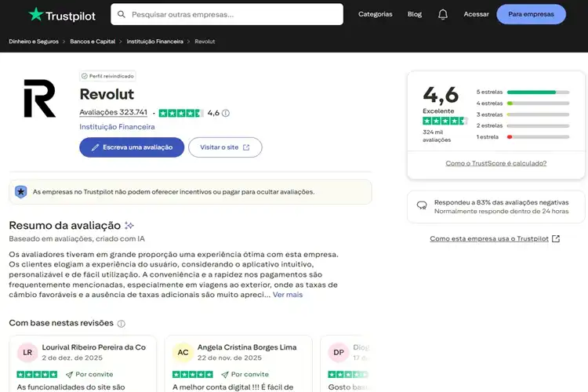
Task: Click the LR avatar of Lourival
Action: (27, 353)
